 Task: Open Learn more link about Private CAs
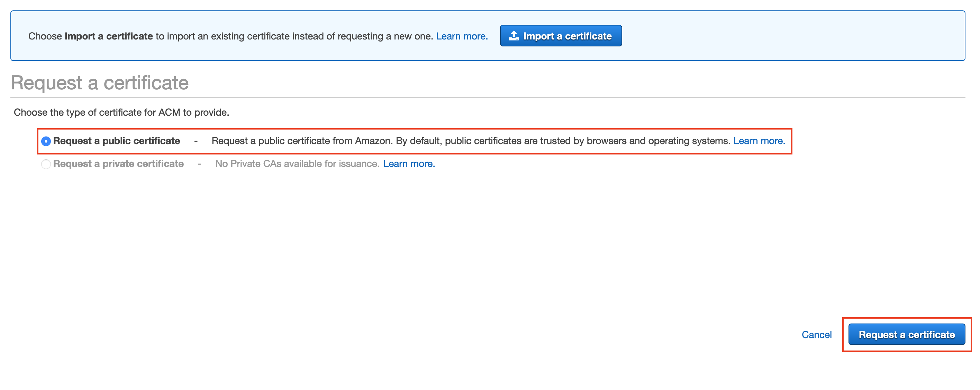click(409, 164)
